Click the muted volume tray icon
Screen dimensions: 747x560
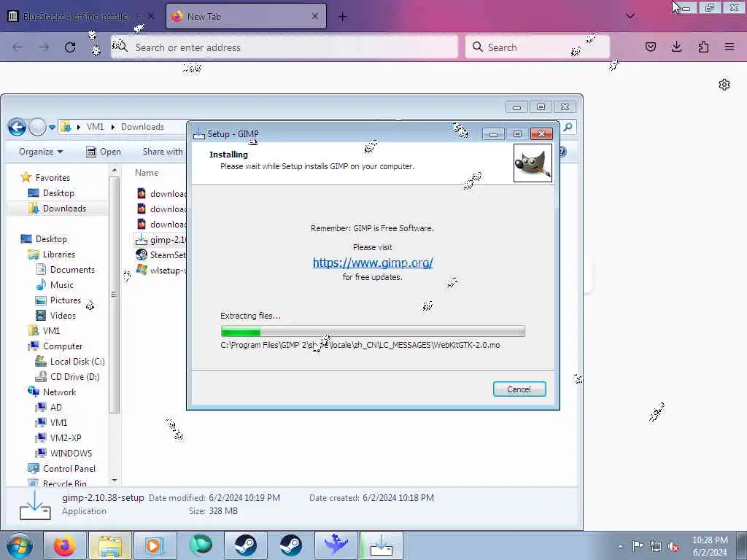(673, 546)
